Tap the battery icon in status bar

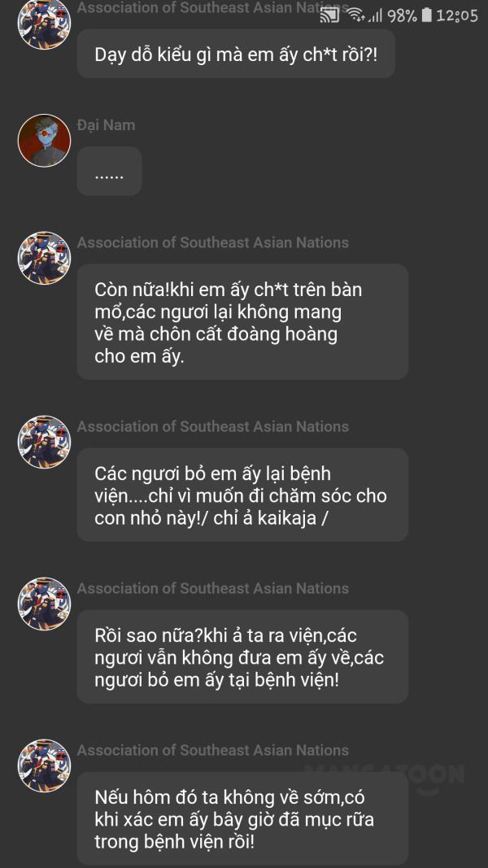click(x=427, y=15)
